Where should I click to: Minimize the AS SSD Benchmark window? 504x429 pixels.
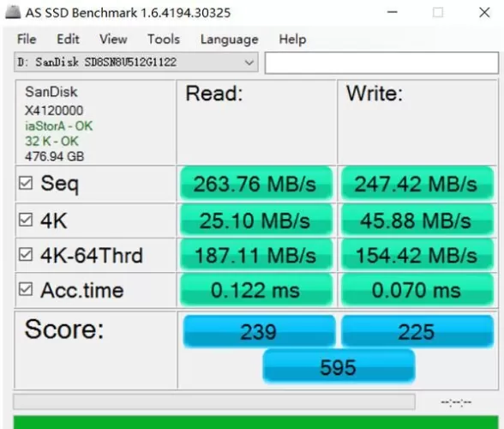393,13
